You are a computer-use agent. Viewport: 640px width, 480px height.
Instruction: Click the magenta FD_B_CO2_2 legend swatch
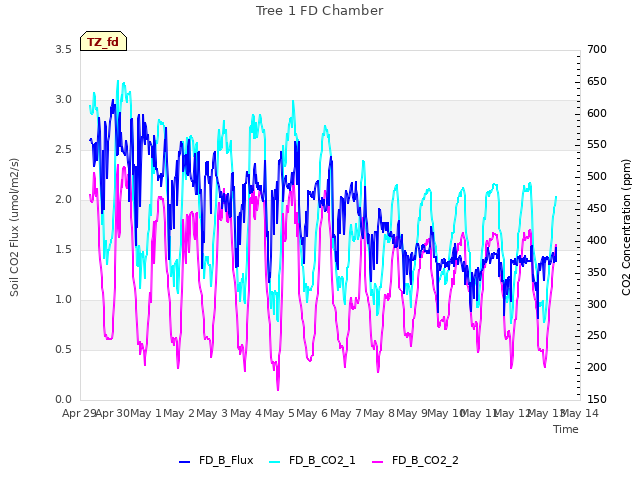pyautogui.click(x=378, y=461)
